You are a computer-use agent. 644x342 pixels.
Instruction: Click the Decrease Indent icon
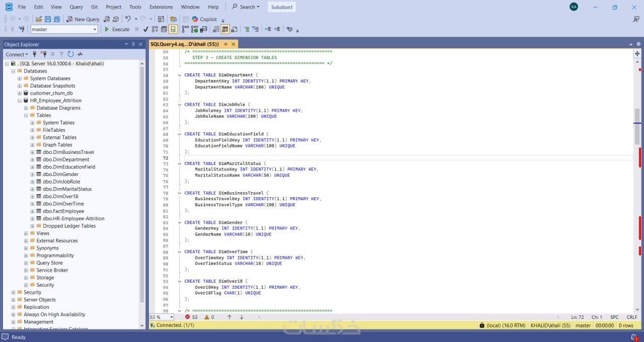[x=268, y=29]
